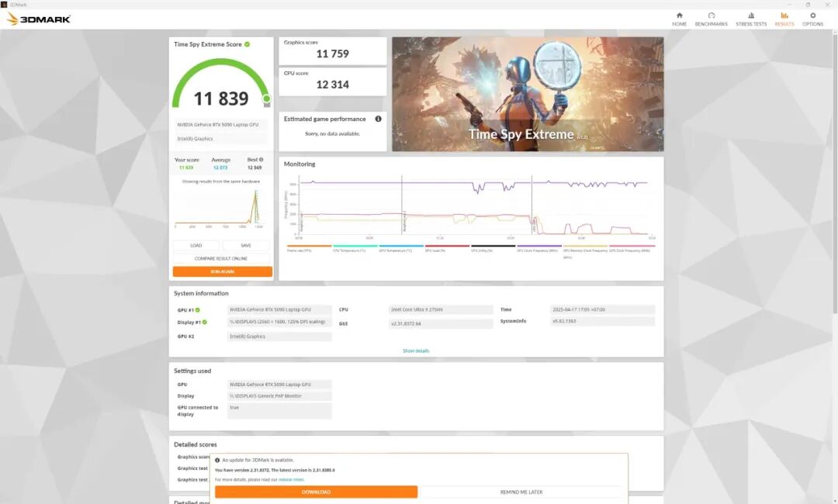This screenshot has width=838, height=504.
Task: Toggle the CPU Clock Frequency legend line
Action: (x=538, y=248)
